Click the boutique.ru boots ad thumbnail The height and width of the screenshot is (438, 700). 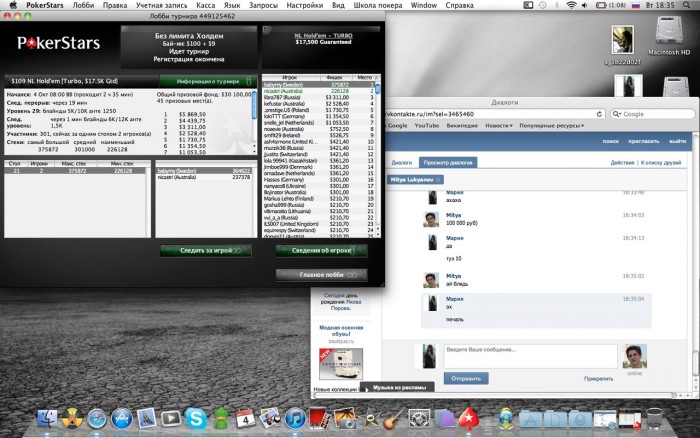341,364
